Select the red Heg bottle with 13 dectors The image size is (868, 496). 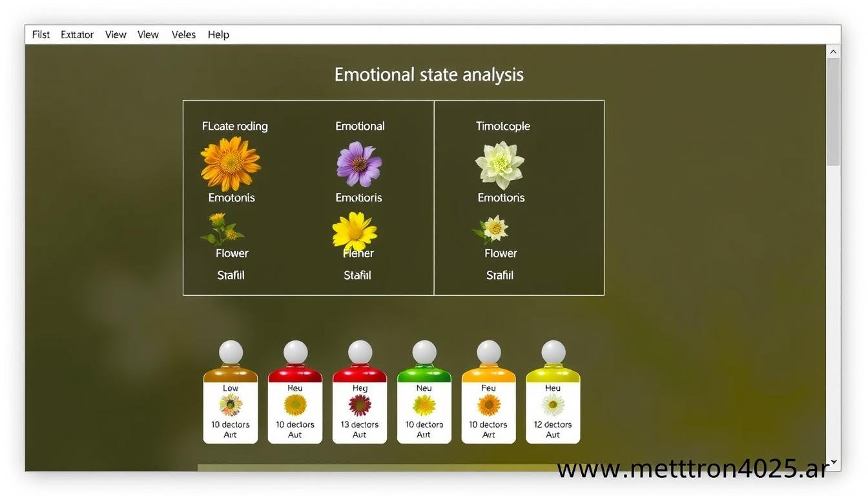(x=360, y=393)
